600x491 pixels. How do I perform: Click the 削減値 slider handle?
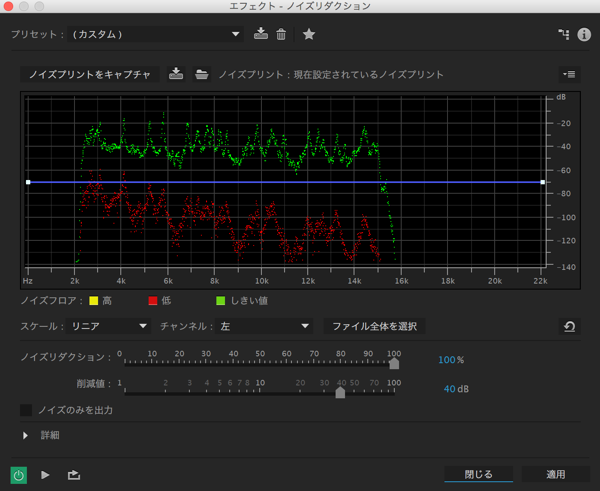click(340, 392)
